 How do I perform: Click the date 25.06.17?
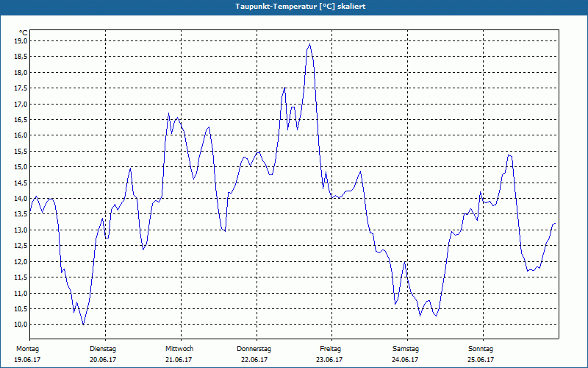pyautogui.click(x=481, y=360)
